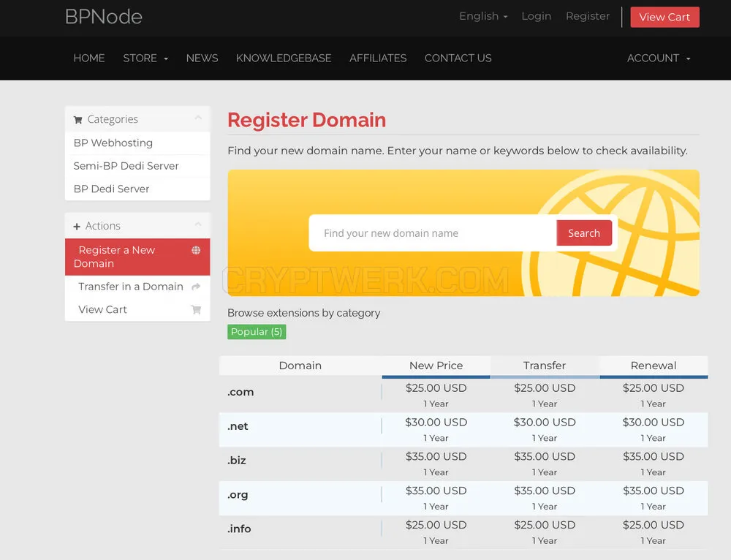Click the .biz Renewal price $35.00 USD
Viewport: 731px width, 560px height.
[x=653, y=456]
